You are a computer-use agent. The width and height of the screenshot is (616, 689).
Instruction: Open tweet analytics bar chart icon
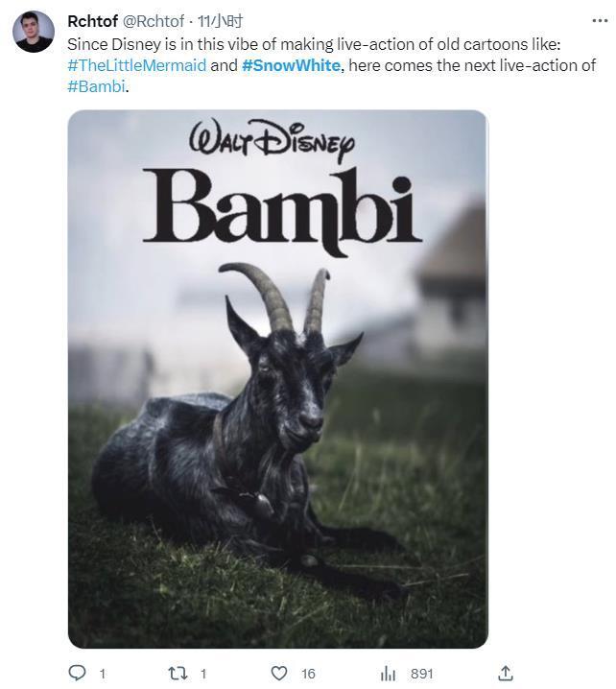(x=389, y=673)
